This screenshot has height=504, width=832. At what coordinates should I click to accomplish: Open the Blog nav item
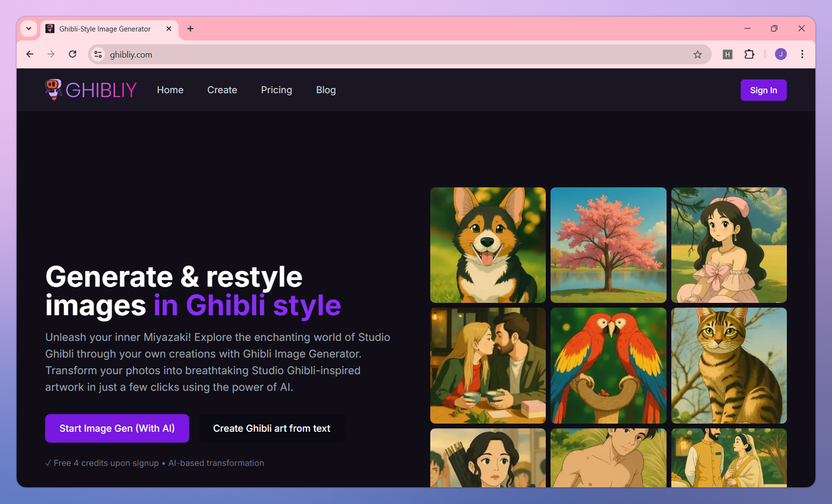point(326,90)
